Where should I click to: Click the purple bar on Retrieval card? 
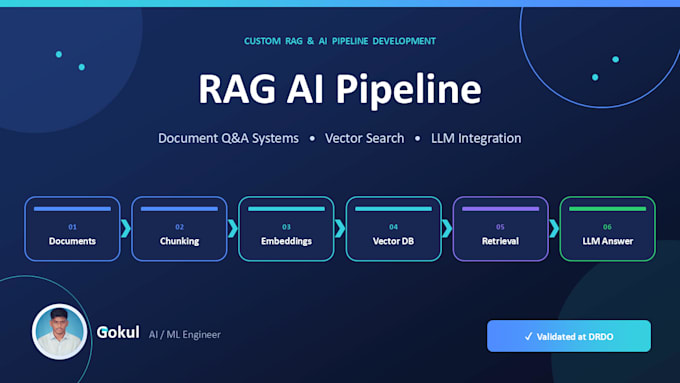coord(500,209)
